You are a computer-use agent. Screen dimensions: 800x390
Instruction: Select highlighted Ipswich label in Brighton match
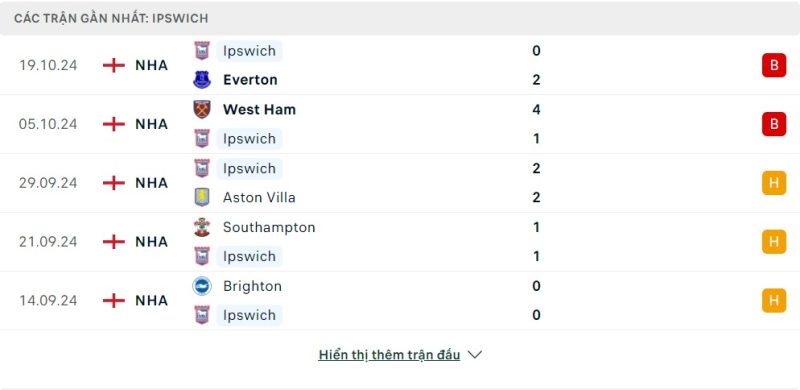(x=249, y=315)
